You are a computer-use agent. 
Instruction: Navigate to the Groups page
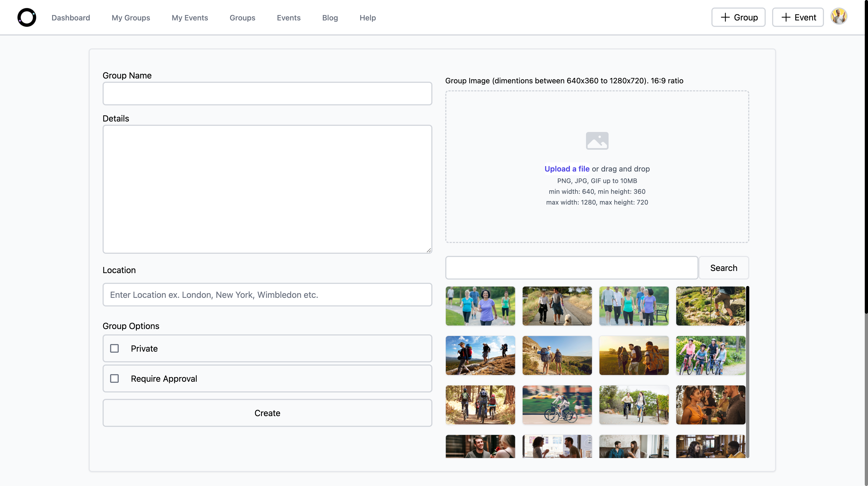(x=242, y=17)
